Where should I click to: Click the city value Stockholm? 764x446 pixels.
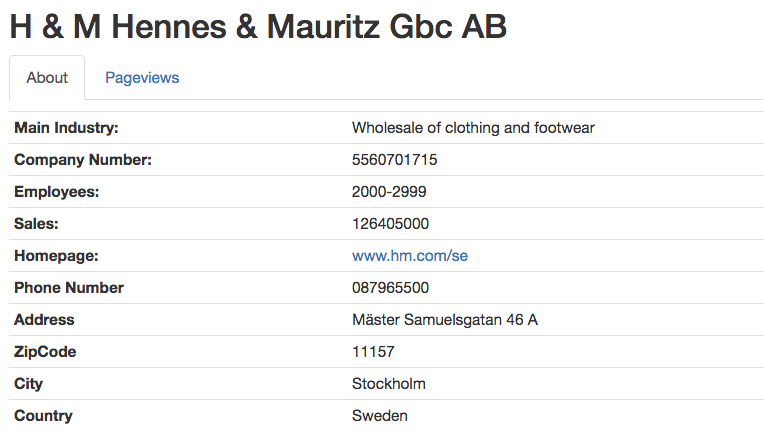tap(389, 384)
